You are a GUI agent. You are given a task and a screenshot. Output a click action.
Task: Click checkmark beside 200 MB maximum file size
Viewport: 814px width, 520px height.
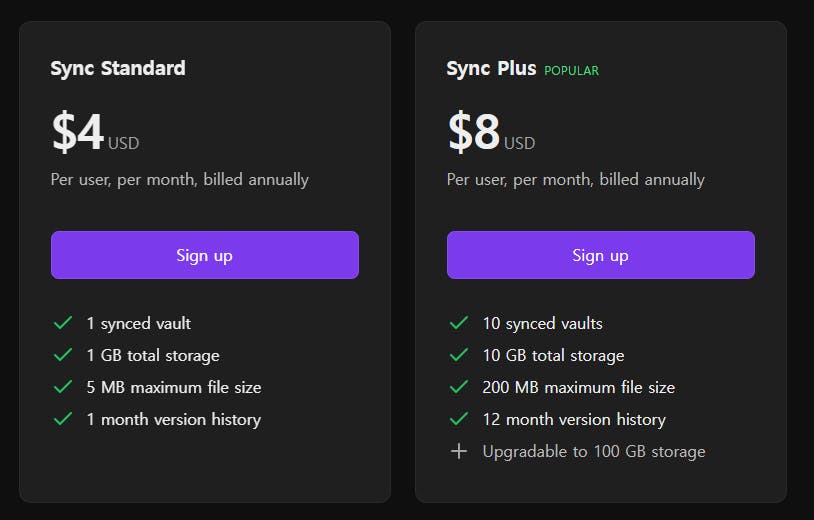tap(459, 387)
